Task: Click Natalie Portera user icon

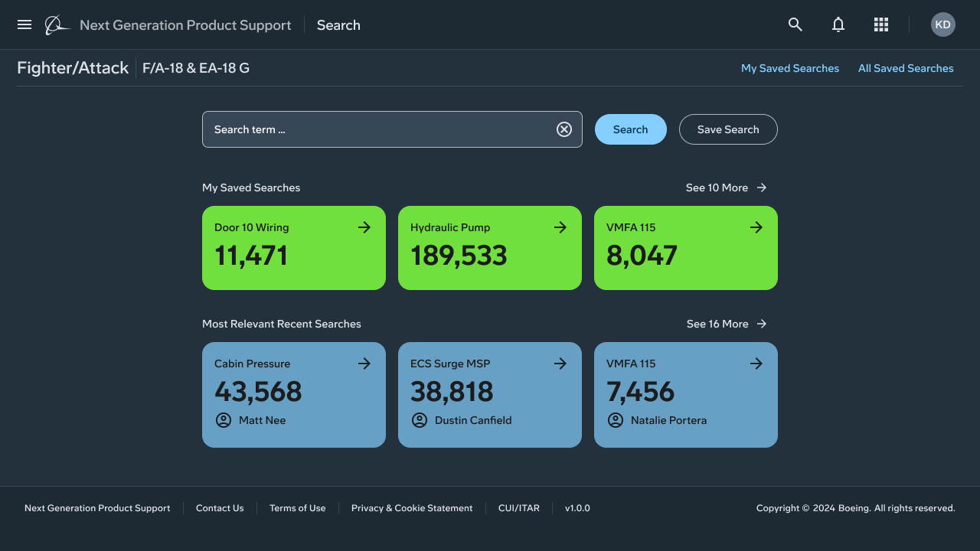Action: point(616,420)
